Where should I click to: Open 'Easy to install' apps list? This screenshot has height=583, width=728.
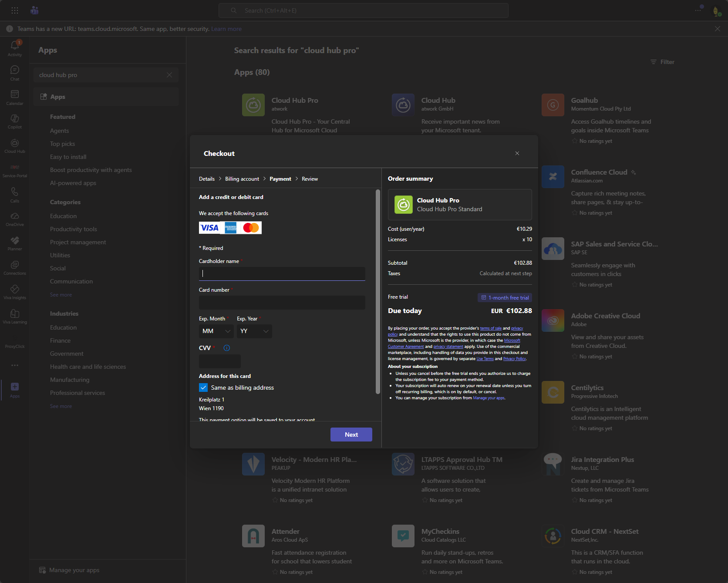coord(68,157)
